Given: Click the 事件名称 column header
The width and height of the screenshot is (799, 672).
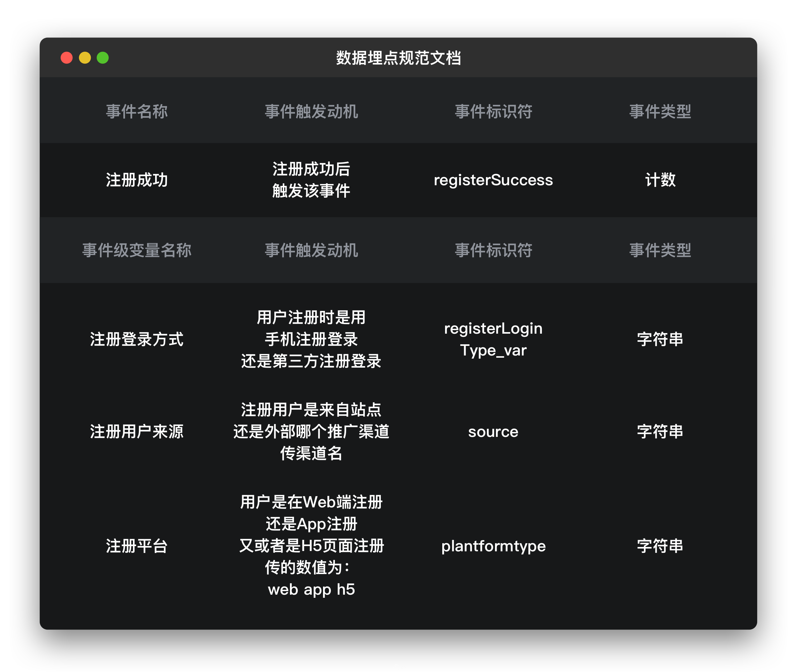Looking at the screenshot, I should click(x=137, y=112).
